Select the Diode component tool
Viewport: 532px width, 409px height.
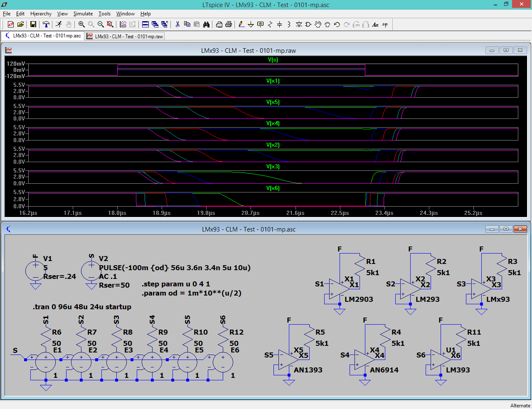[x=299, y=24]
